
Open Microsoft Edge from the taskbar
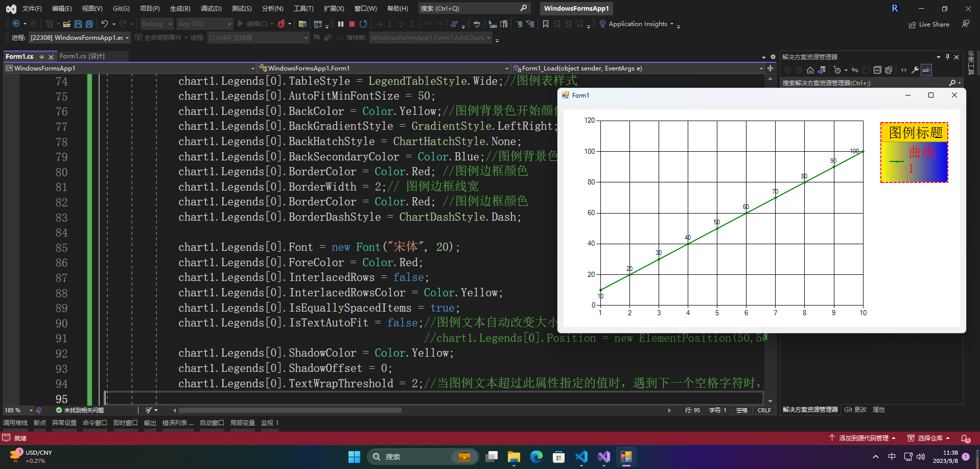click(x=536, y=457)
